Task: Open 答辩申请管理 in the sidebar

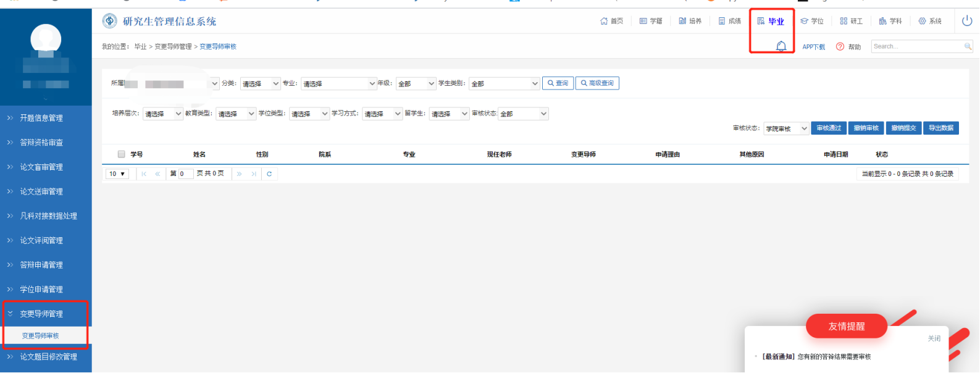Action: click(x=41, y=265)
